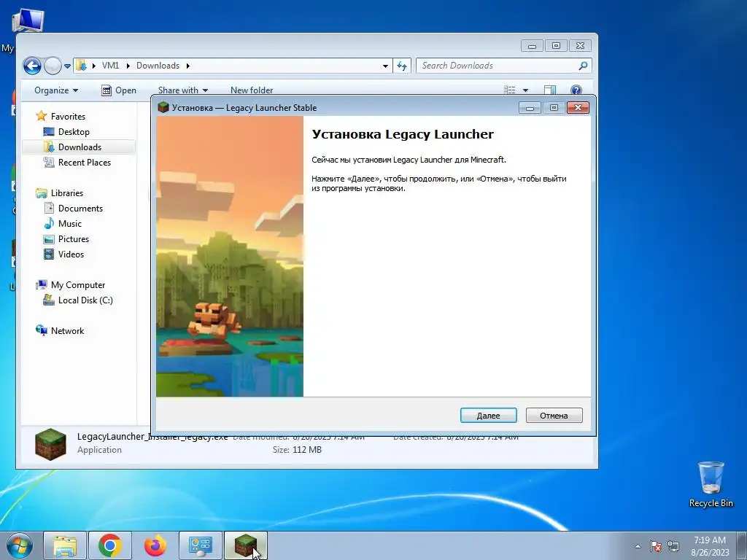Image resolution: width=747 pixels, height=560 pixels.
Task: Open the Windows Start menu
Action: click(20, 545)
